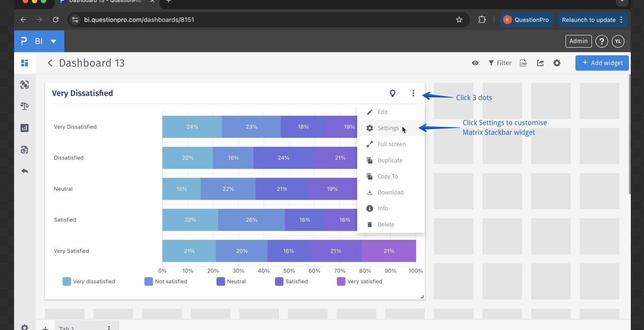Open the dashboards grid icon in sidebar
The width and height of the screenshot is (644, 330).
pyautogui.click(x=25, y=63)
